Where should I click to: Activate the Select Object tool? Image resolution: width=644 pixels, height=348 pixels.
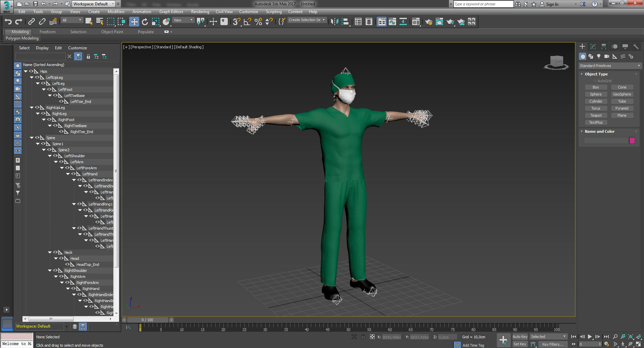89,22
